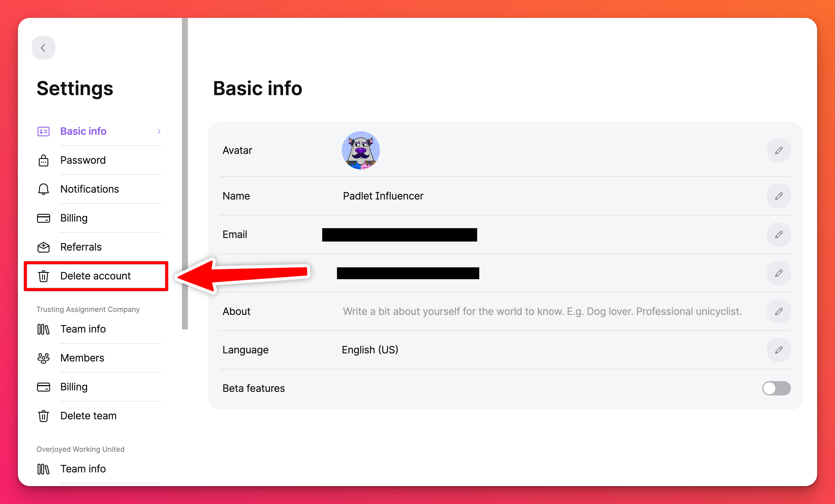Click the Referrals gift icon

45,246
